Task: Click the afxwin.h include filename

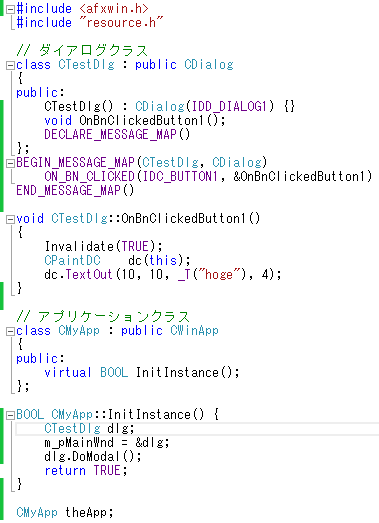Action: click(114, 9)
